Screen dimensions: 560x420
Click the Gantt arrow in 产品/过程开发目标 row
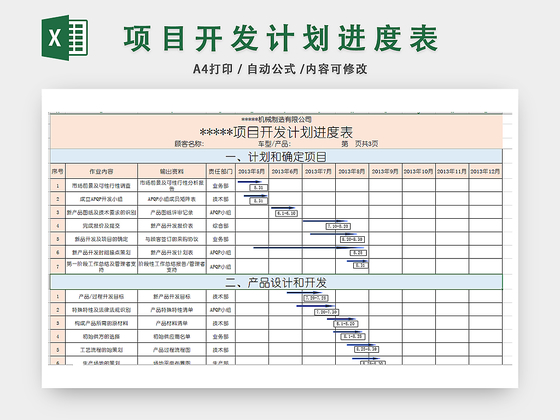point(304,293)
